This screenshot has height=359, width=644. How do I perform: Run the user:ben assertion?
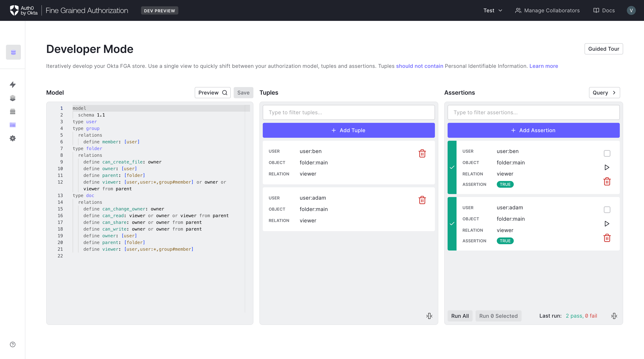click(607, 167)
